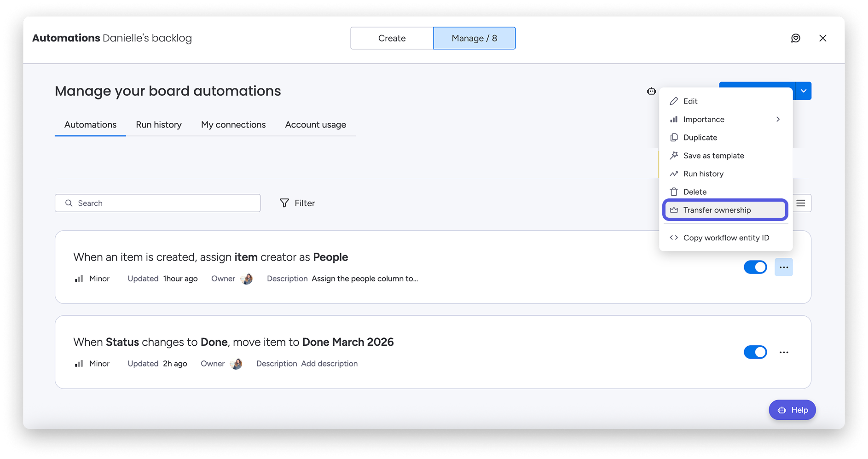
Task: Open the blue button dropdown arrow
Action: (803, 91)
